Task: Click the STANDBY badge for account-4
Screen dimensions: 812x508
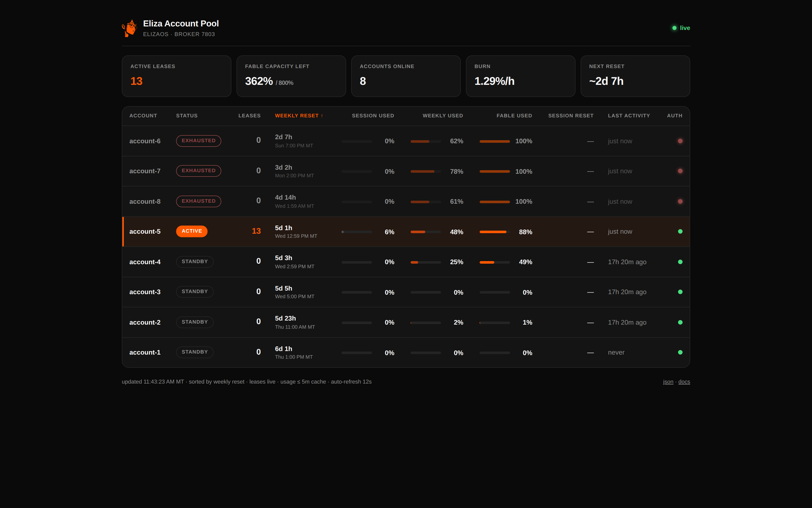Action: pyautogui.click(x=195, y=262)
